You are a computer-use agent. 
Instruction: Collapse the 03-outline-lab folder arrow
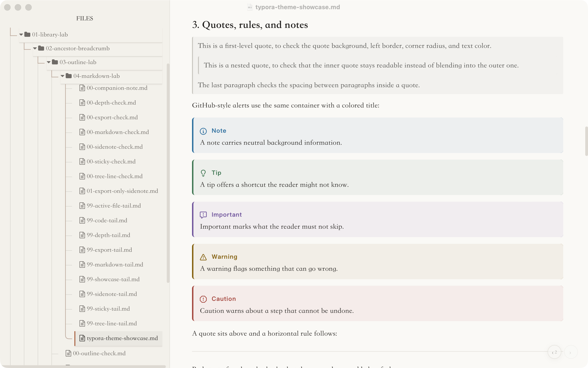(x=49, y=62)
